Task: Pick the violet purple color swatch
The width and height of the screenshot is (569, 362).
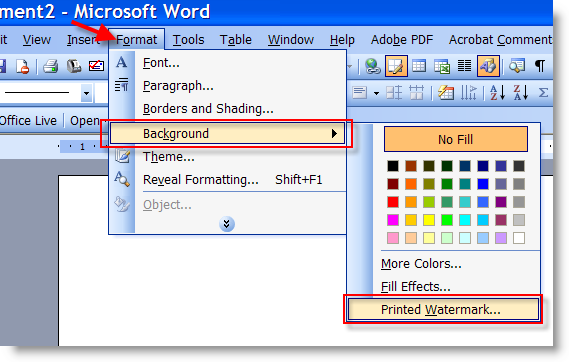Action: (x=501, y=202)
